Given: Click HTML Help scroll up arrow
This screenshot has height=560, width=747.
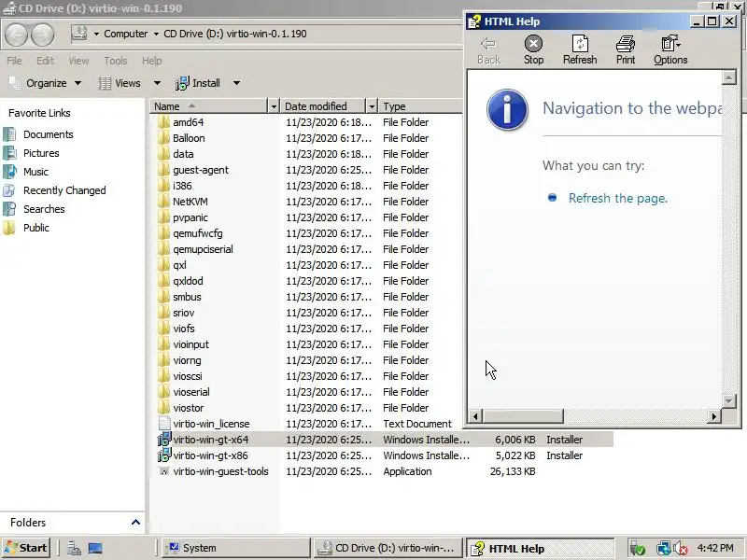Looking at the screenshot, I should click(729, 77).
